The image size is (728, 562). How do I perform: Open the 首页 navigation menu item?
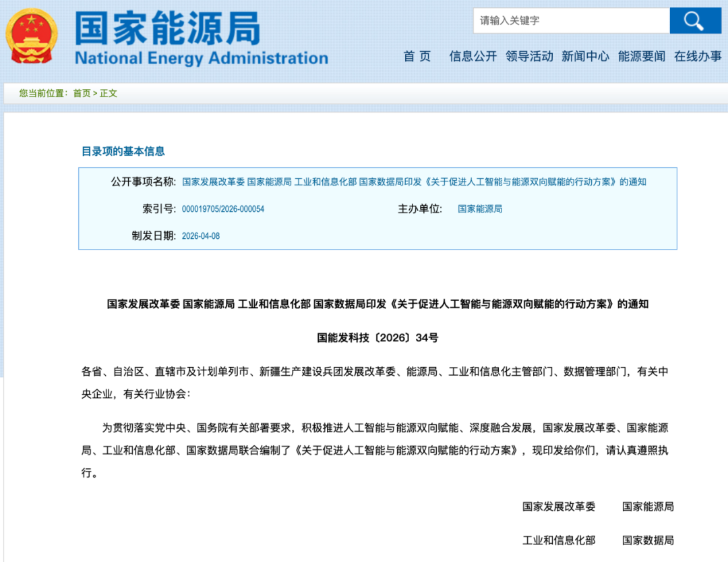[417, 57]
